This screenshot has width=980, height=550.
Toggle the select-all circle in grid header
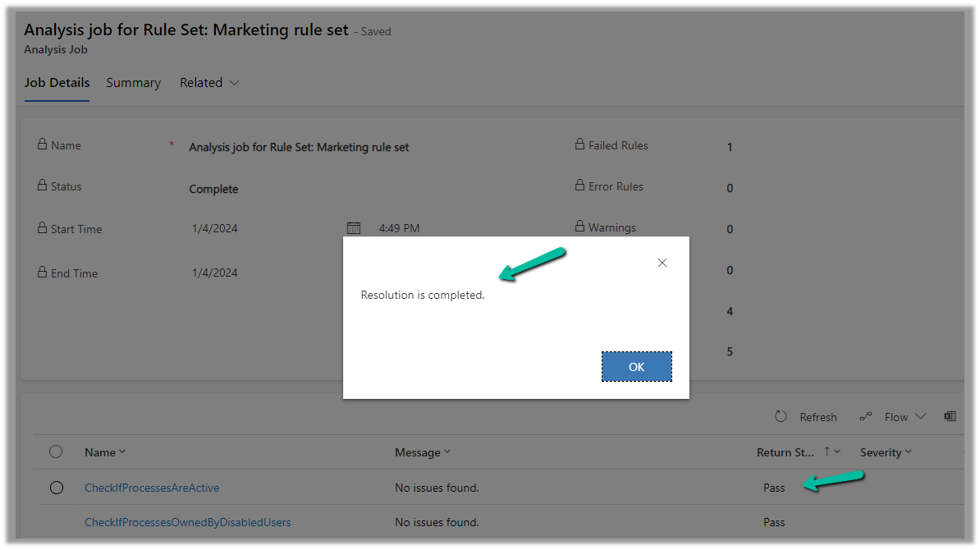pos(56,451)
